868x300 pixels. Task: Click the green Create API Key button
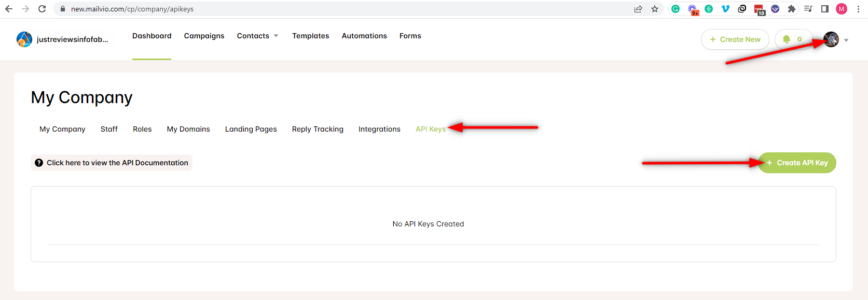[x=797, y=163]
